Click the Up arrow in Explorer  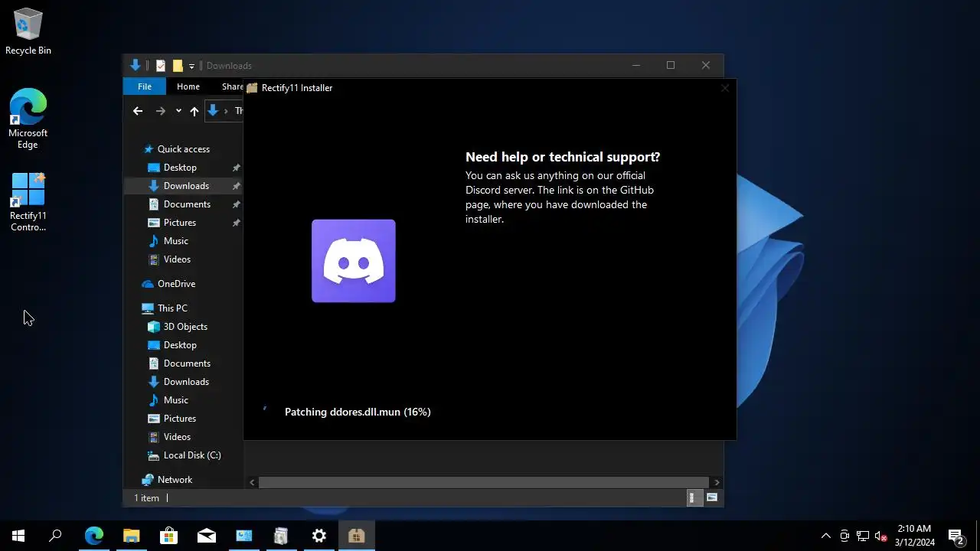pyautogui.click(x=194, y=111)
